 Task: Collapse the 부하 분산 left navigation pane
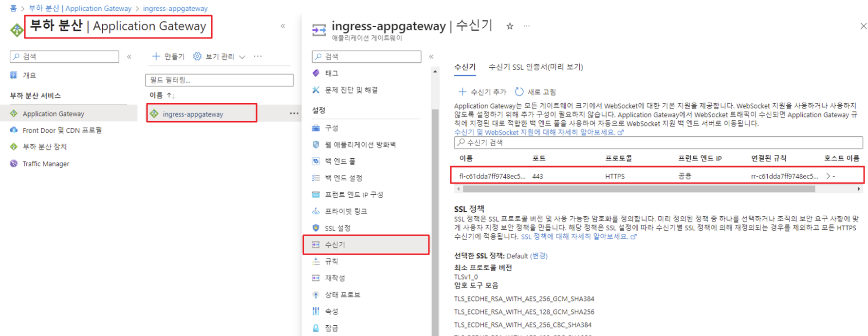tap(129, 56)
